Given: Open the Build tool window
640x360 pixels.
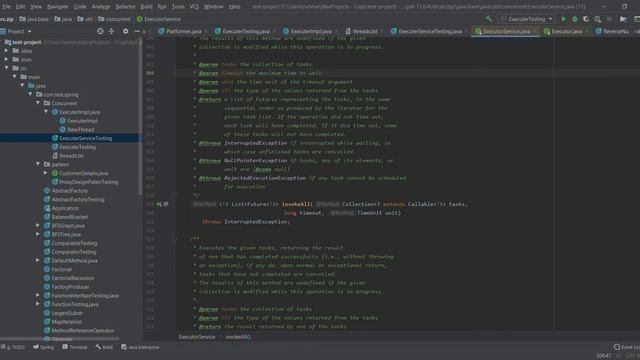Looking at the screenshot, I should click(x=104, y=347).
